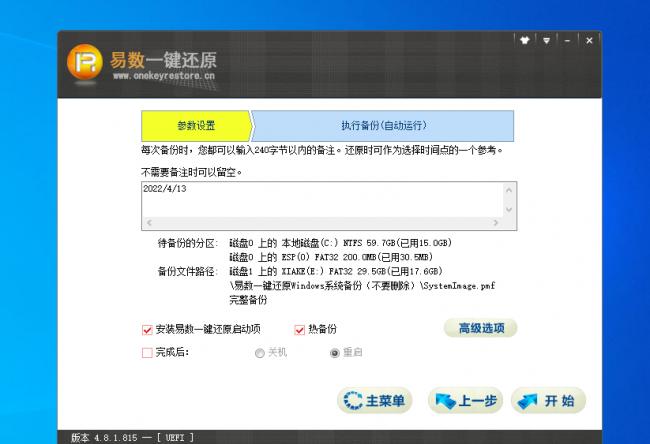
Task: Click the version 4.8.1.815 status text
Action: click(x=132, y=437)
